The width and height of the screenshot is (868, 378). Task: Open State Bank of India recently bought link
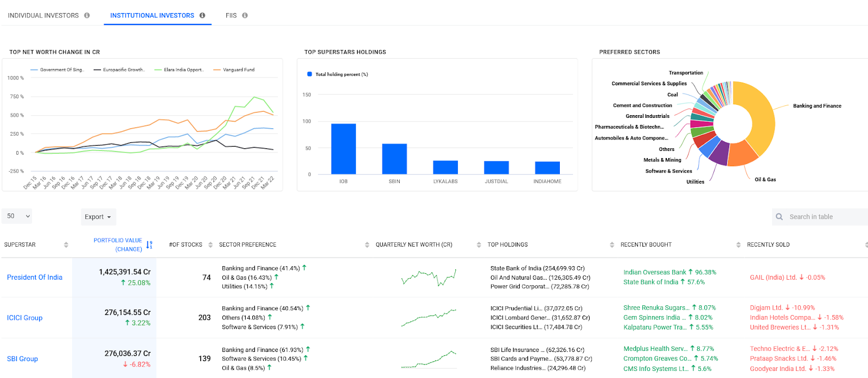650,282
